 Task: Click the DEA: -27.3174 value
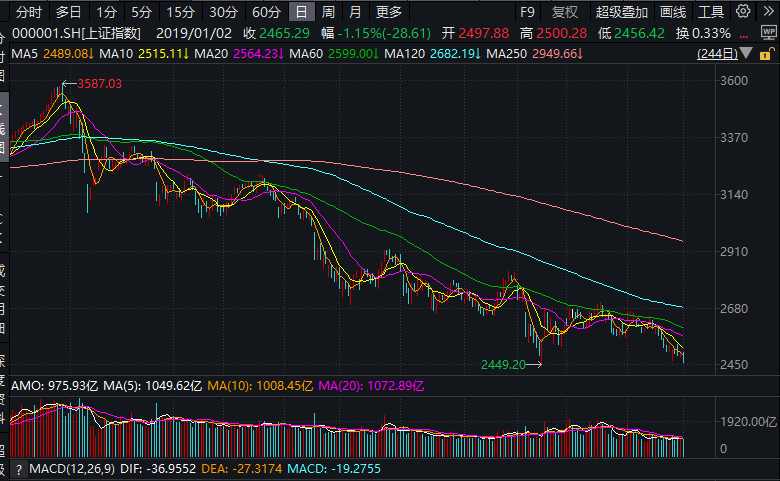(x=242, y=469)
